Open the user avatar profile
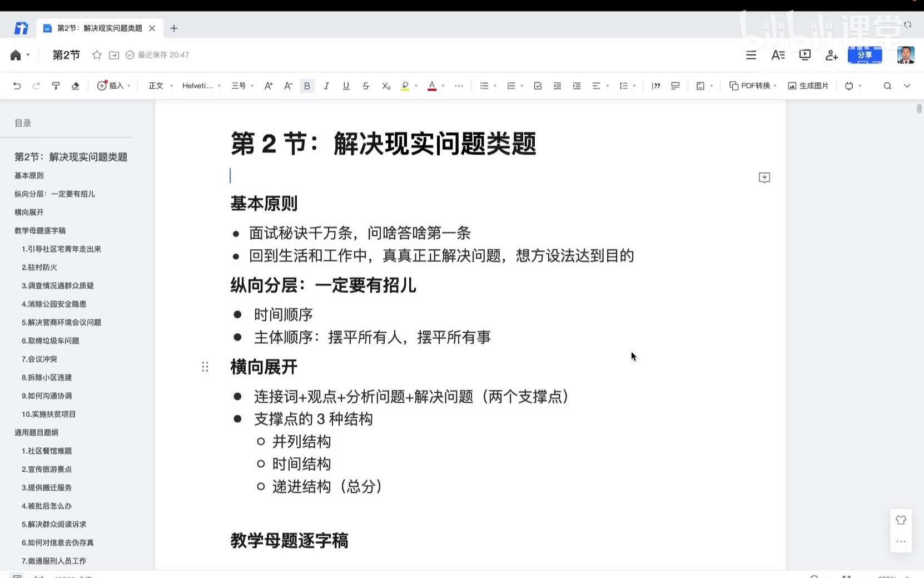 click(906, 55)
